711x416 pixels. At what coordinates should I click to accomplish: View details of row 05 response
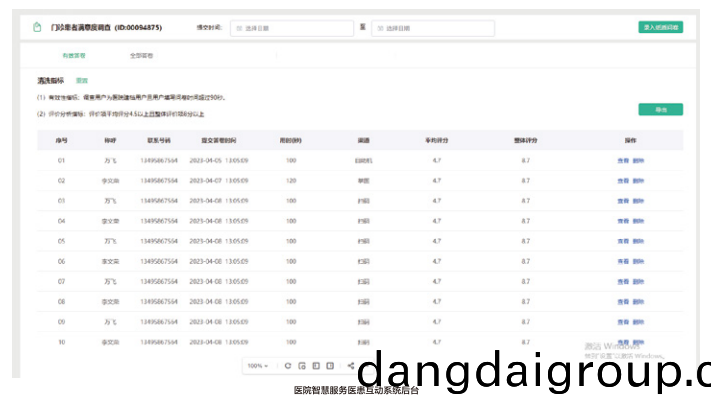(623, 241)
